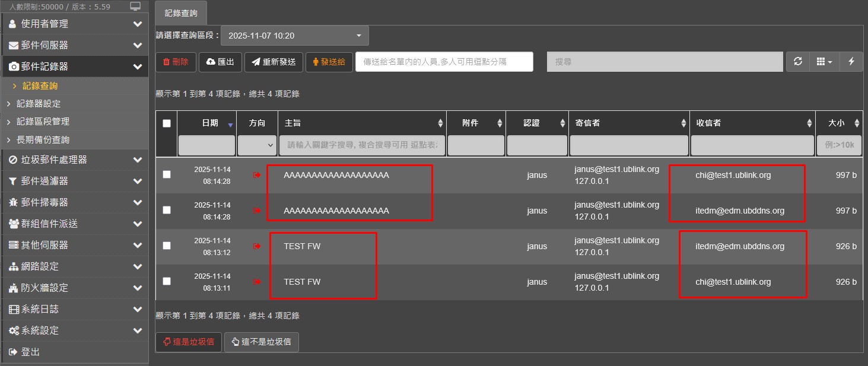Select checkbox for TEST FW 08:13:12 row

167,246
